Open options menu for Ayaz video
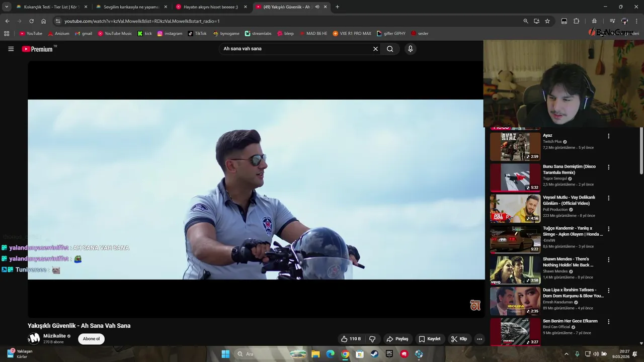Screen dimensions: 644x362 [x=608, y=136]
